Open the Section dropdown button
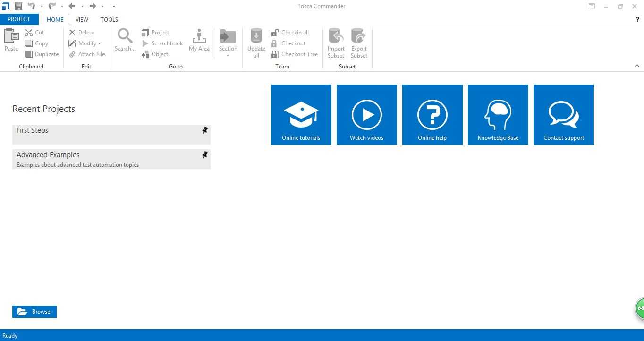This screenshot has width=644, height=341. click(228, 43)
